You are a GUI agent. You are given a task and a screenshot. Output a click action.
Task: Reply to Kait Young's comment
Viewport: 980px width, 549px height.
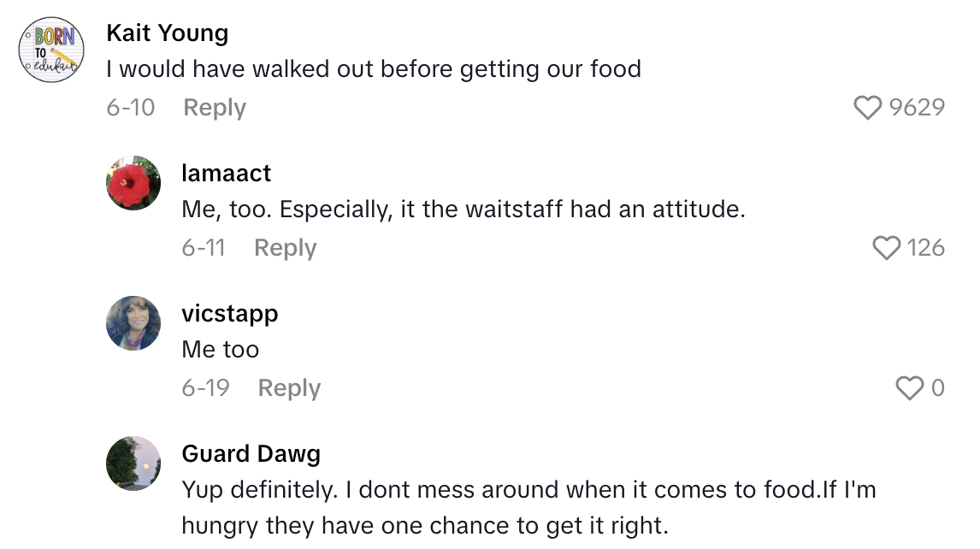click(214, 107)
